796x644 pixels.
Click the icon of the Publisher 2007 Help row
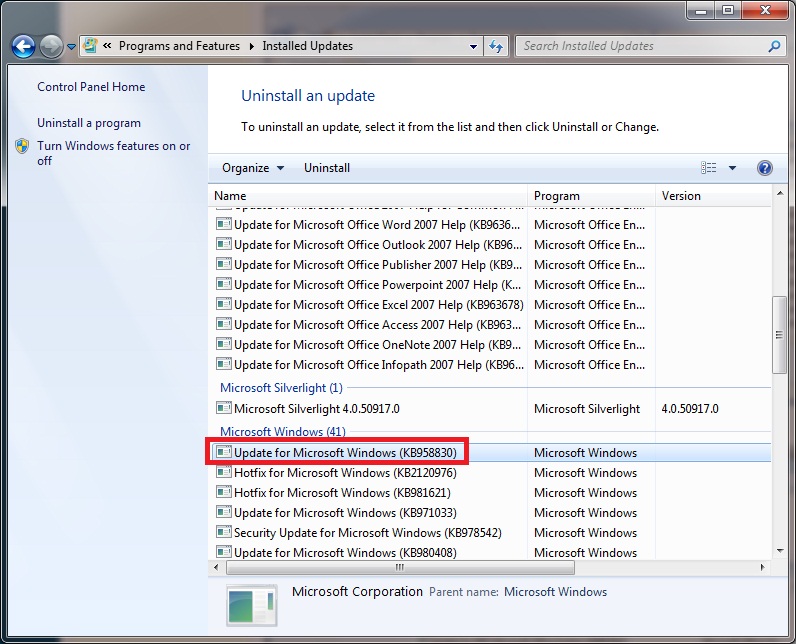coord(223,264)
